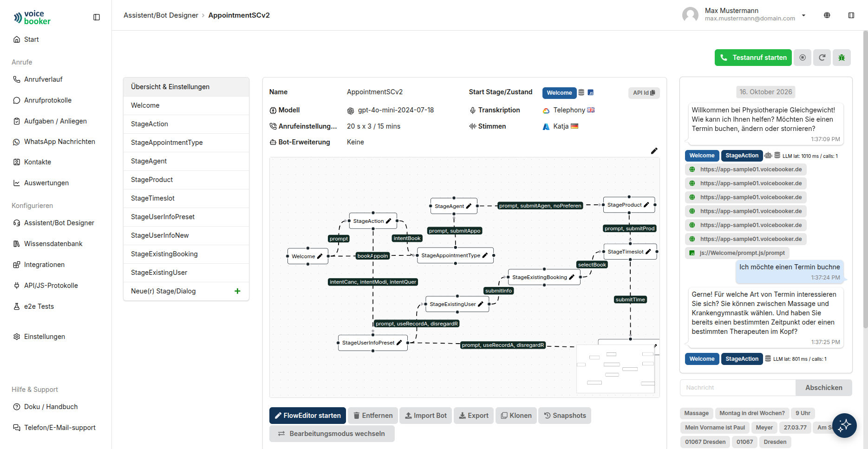The image size is (868, 449).
Task: Edit the StageUserInfoPreset node pencil icon
Action: point(399,343)
